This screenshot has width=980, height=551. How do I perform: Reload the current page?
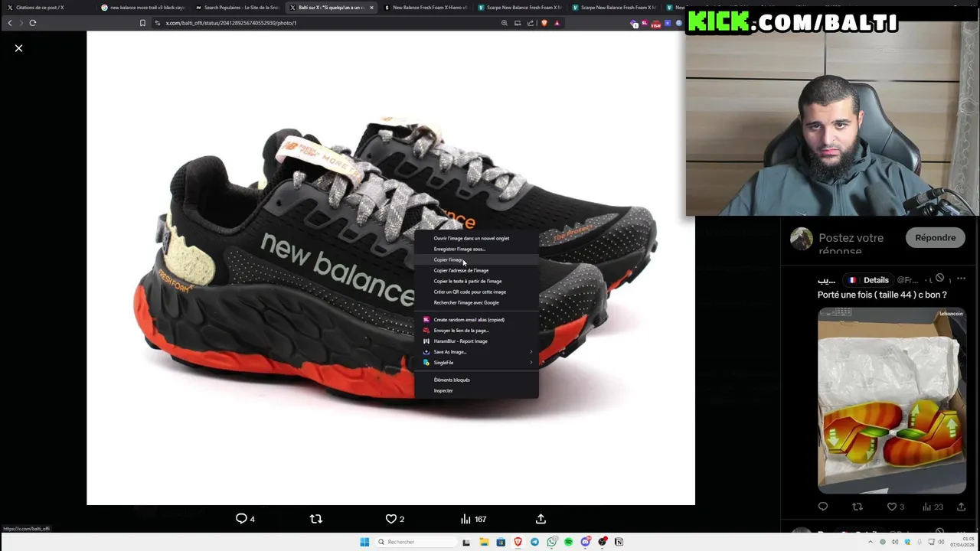[x=33, y=23]
